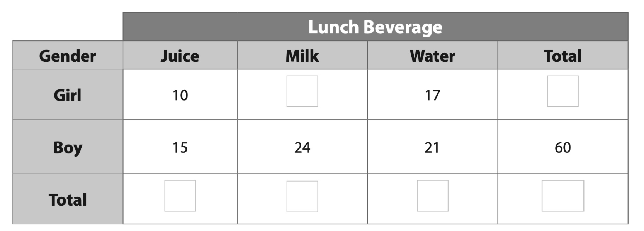Click the Girl row label
The height and width of the screenshot is (231, 644).
click(68, 95)
